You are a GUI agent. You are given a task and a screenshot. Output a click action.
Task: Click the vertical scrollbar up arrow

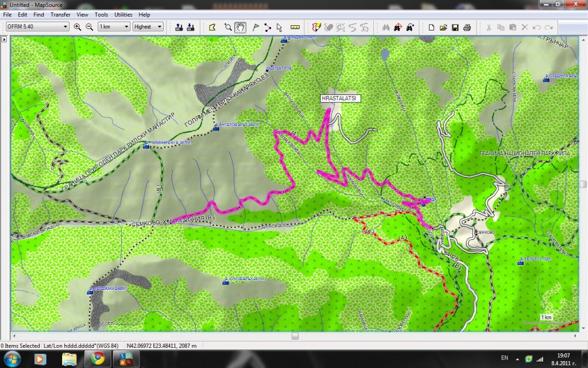(x=583, y=39)
